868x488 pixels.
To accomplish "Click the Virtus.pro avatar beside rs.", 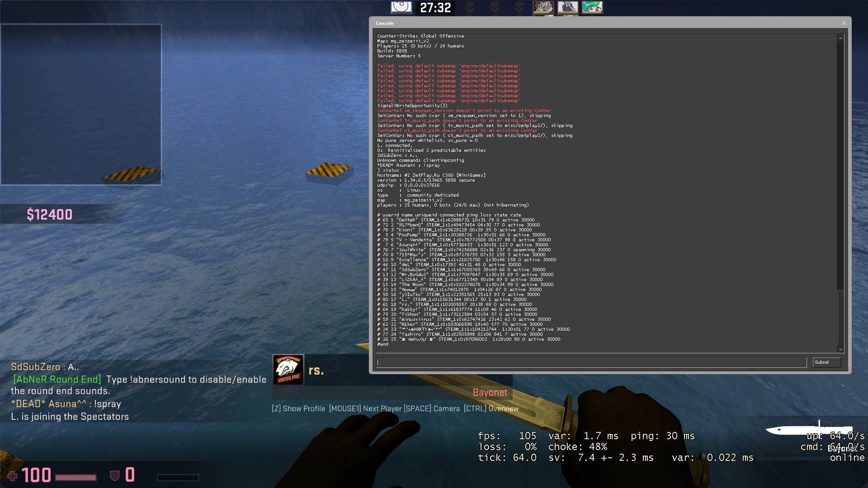I will [288, 370].
